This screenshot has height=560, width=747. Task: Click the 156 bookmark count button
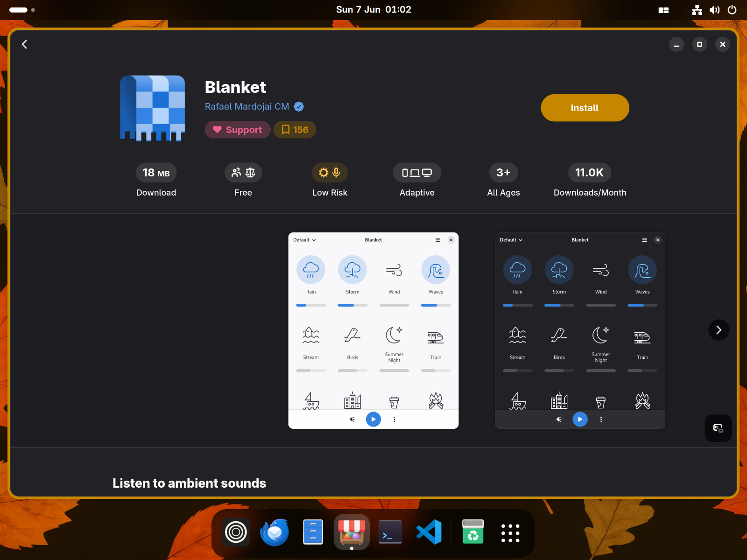pyautogui.click(x=295, y=130)
